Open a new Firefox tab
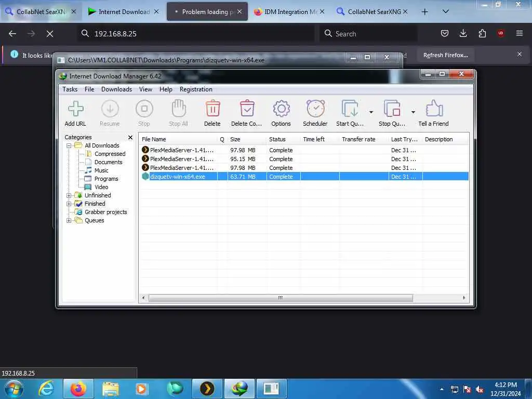This screenshot has height=399, width=532. pyautogui.click(x=424, y=12)
